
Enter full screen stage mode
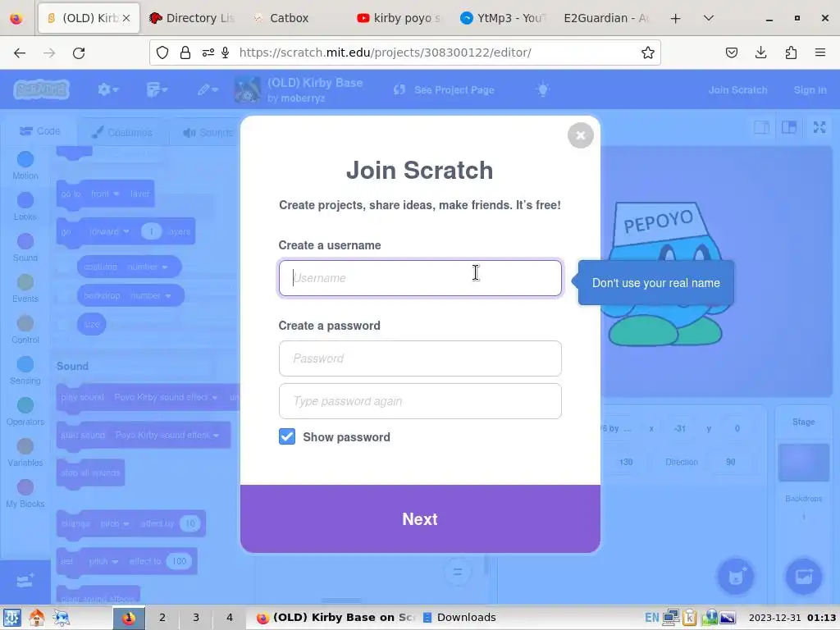[819, 127]
